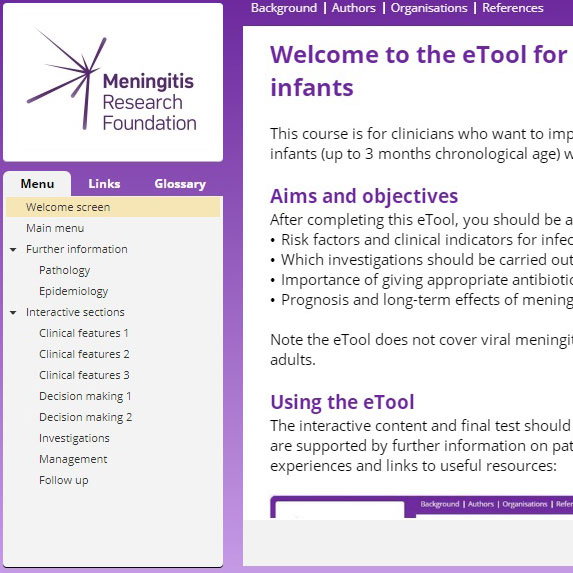Image resolution: width=573 pixels, height=573 pixels.
Task: Open the Background link in top bar
Action: (x=284, y=8)
